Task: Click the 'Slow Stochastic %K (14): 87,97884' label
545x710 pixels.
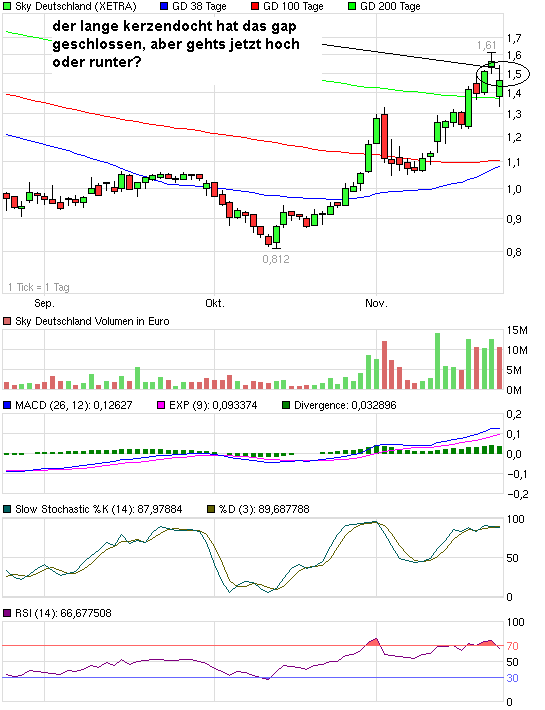Action: tap(99, 509)
